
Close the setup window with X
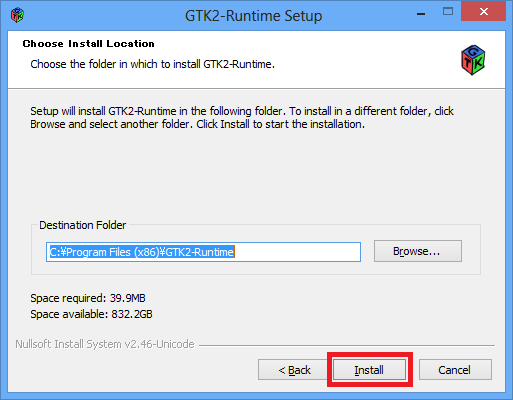pyautogui.click(x=484, y=12)
